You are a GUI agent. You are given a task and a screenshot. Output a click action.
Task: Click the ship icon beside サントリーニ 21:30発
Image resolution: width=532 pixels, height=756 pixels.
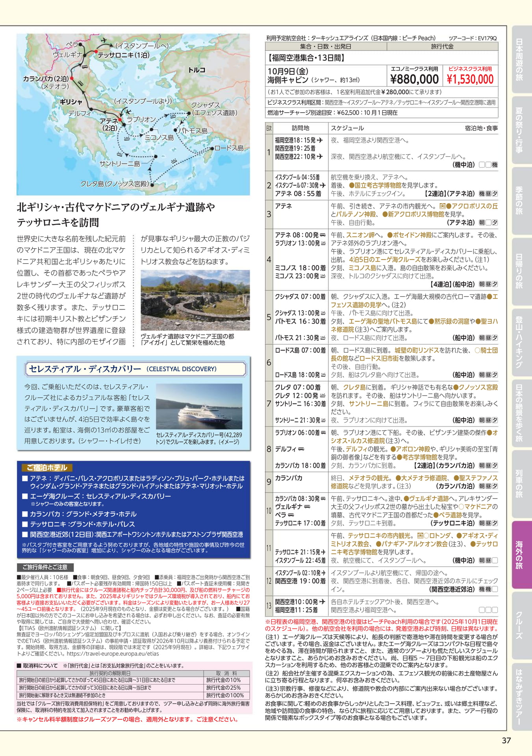click(x=323, y=420)
